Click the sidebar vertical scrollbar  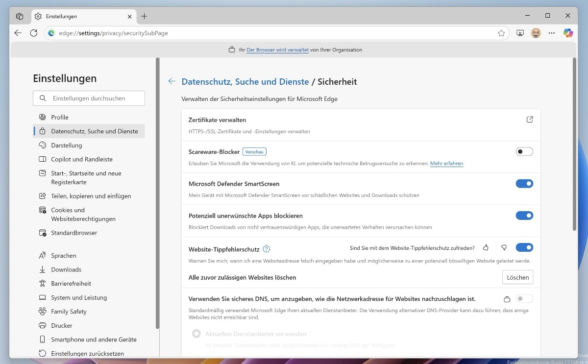pos(157,194)
